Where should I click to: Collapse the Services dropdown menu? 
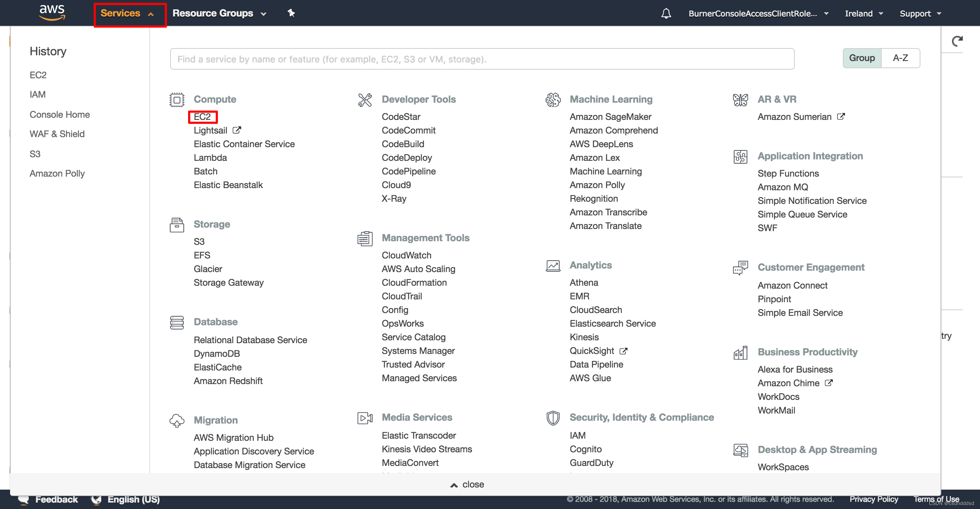point(127,13)
